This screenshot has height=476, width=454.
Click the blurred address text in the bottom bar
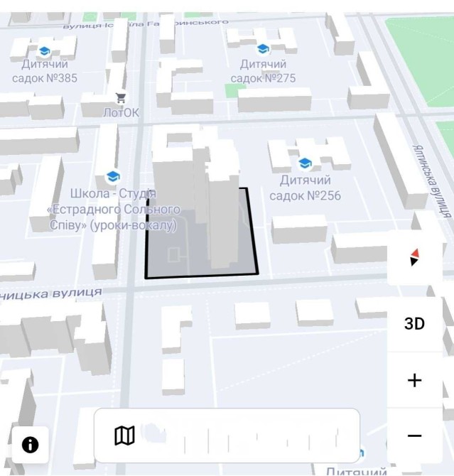[242, 436]
